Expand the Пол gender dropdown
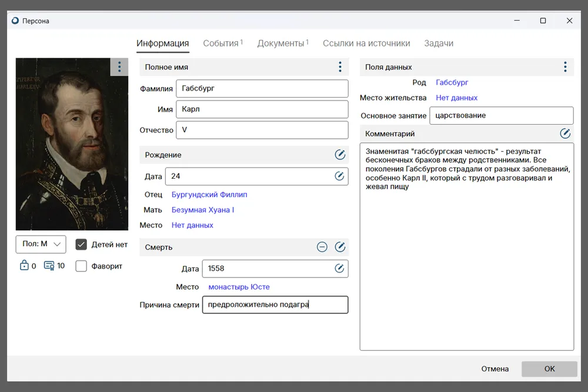The width and height of the screenshot is (588, 392). (41, 244)
